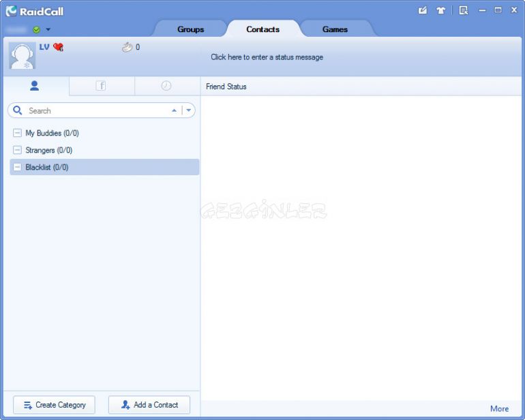Click the feedback pencil icon in title bar
525x420 pixels.
pyautogui.click(x=423, y=10)
